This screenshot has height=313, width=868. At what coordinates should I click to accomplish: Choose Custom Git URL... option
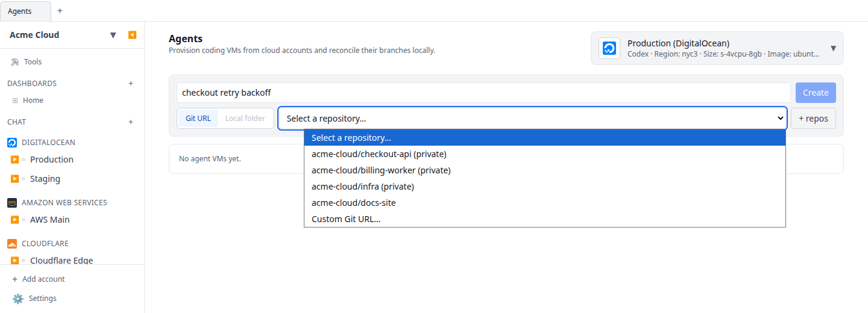545,219
